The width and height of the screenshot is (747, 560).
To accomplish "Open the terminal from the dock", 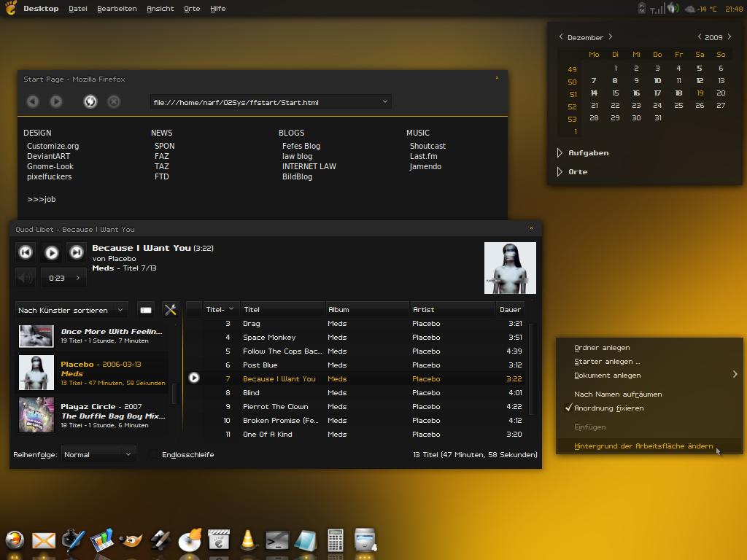I will pos(277,540).
